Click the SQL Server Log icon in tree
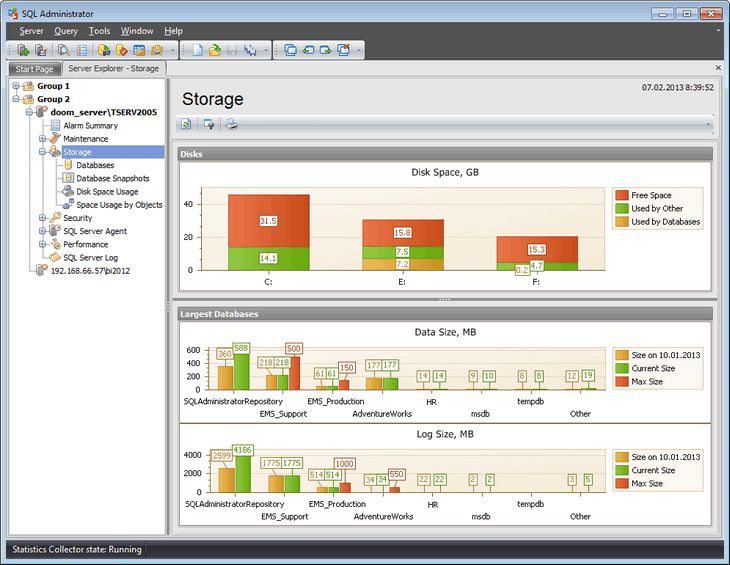 (x=55, y=258)
